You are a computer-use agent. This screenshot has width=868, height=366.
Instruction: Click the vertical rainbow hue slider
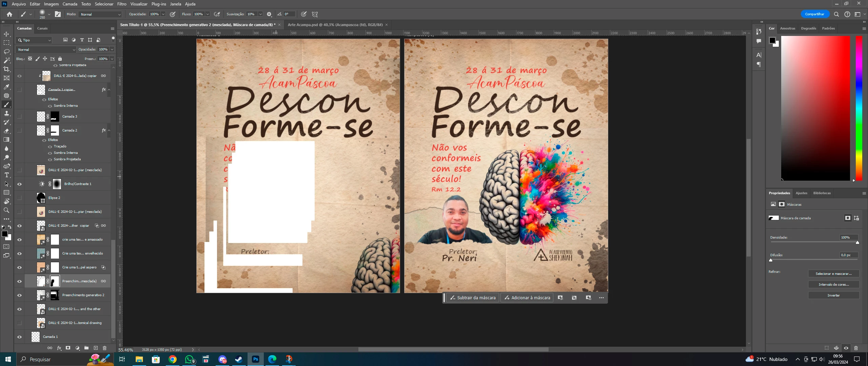tap(859, 108)
